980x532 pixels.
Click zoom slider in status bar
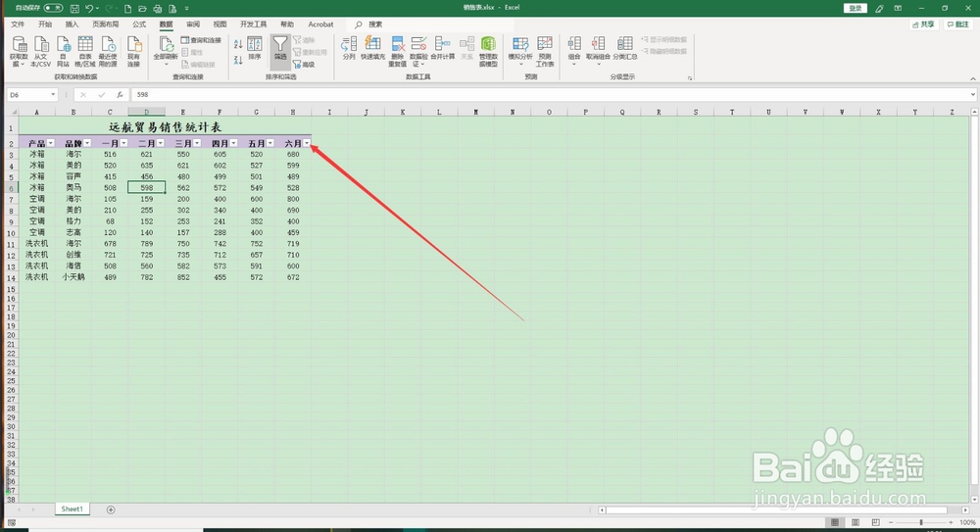coord(920,522)
